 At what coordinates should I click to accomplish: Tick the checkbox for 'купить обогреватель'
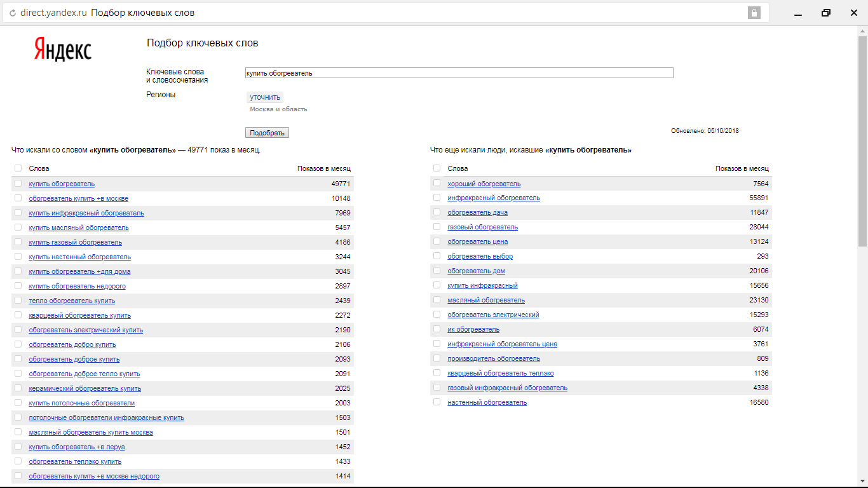[x=18, y=184]
